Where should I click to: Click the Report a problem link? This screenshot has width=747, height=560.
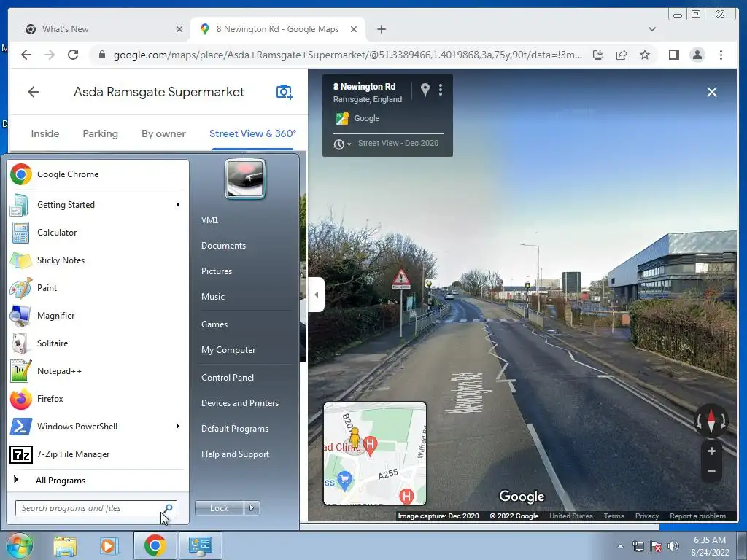[697, 516]
